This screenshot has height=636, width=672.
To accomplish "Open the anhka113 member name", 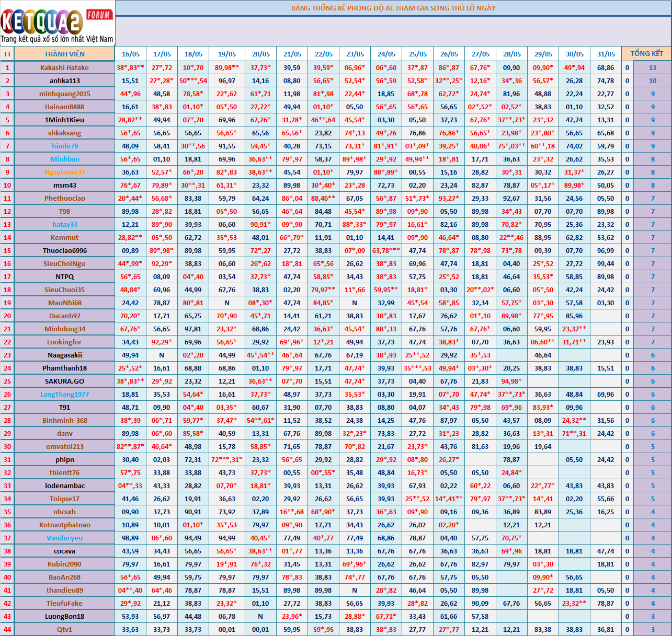I will 64,80.
